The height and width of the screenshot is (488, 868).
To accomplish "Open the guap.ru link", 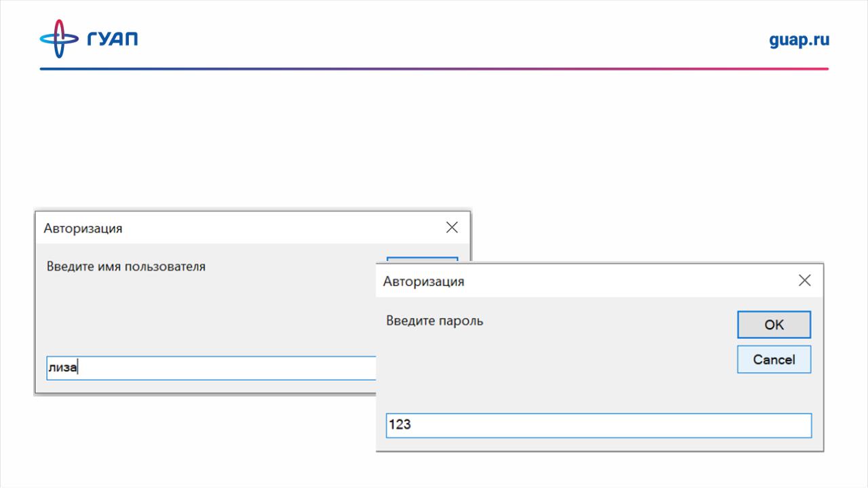I will coord(799,40).
